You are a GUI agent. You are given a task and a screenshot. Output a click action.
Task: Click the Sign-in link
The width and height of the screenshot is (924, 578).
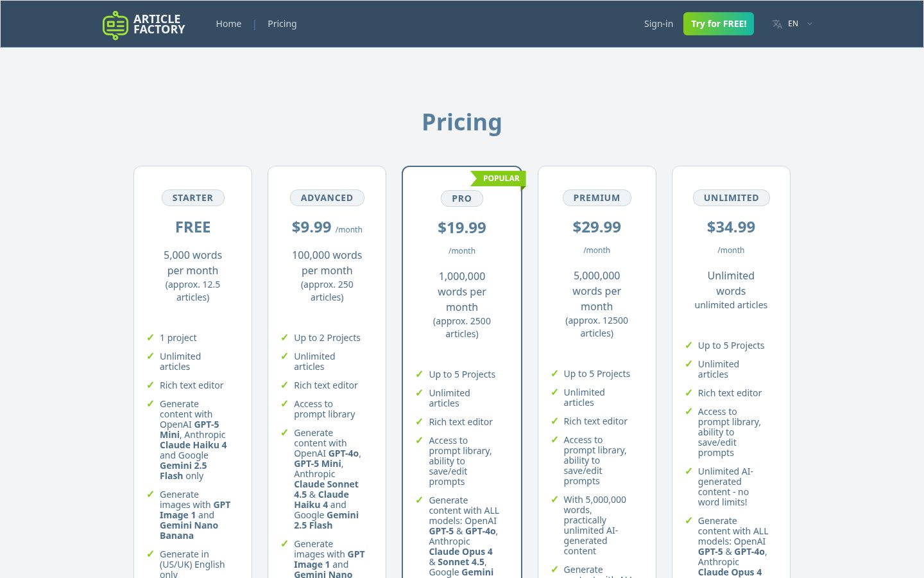658,24
